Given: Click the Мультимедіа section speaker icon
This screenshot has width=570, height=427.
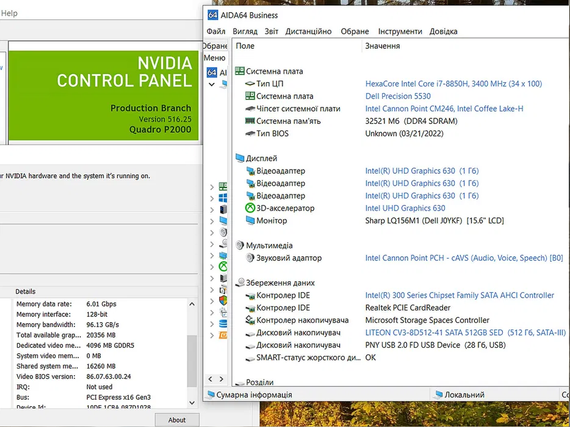Looking at the screenshot, I should (x=240, y=245).
